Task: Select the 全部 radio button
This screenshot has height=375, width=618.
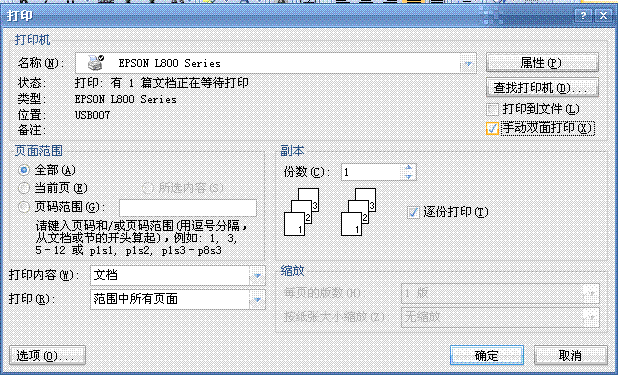Action: [x=24, y=170]
